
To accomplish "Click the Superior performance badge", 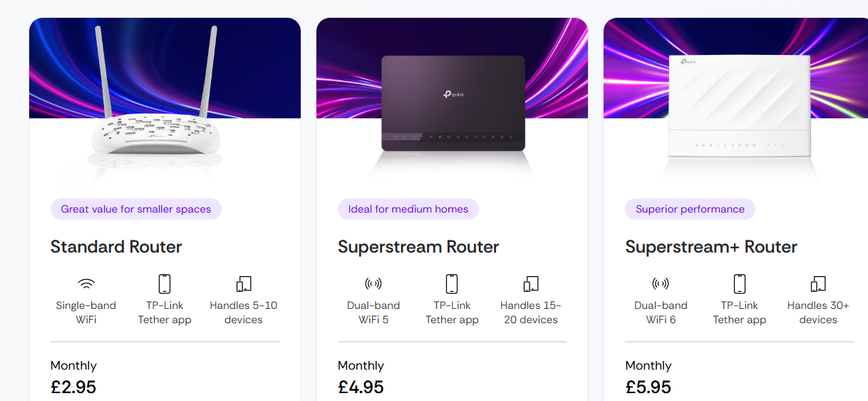I will pyautogui.click(x=690, y=209).
